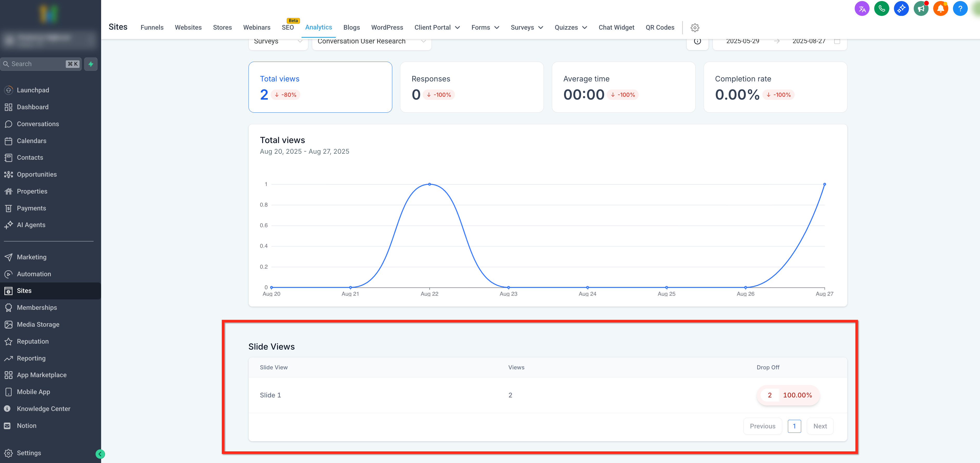Click the Aug 22 chart data point

pyautogui.click(x=429, y=184)
